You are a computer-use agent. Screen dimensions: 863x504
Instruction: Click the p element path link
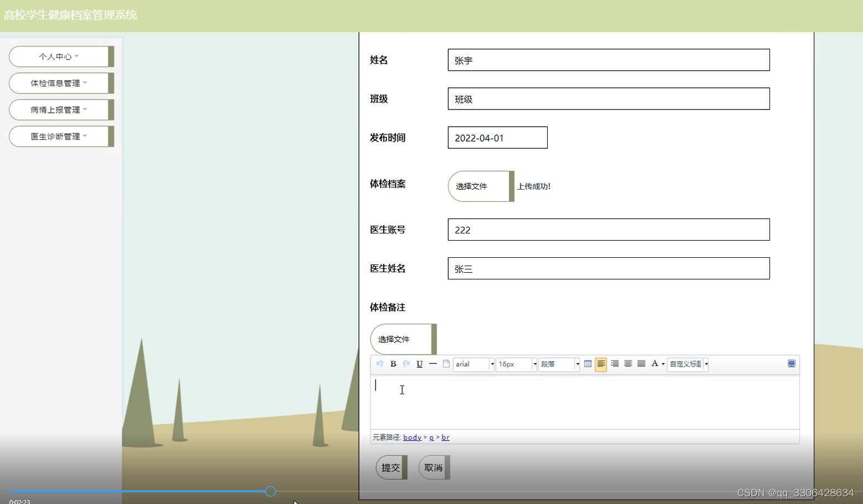[x=431, y=437]
